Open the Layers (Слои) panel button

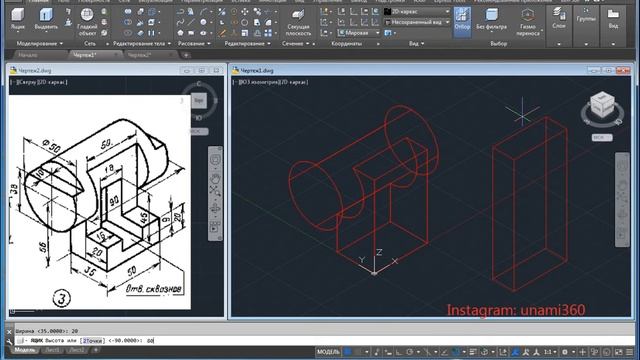(x=559, y=18)
